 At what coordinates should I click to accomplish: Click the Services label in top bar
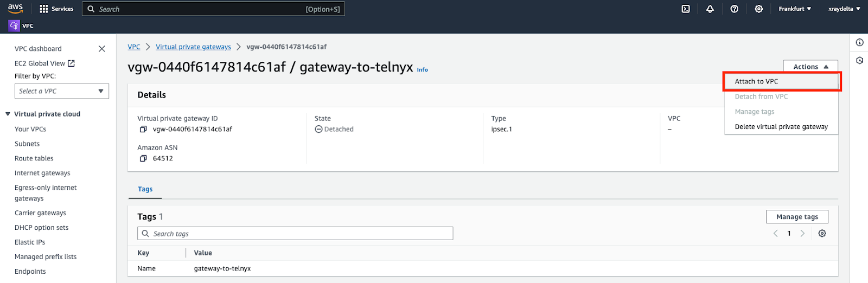point(62,9)
